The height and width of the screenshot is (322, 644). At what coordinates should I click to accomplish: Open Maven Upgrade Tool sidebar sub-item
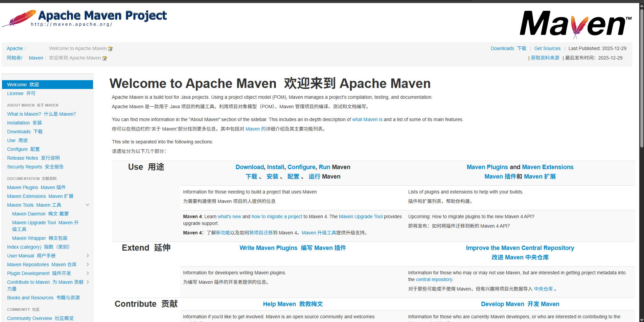tap(45, 226)
